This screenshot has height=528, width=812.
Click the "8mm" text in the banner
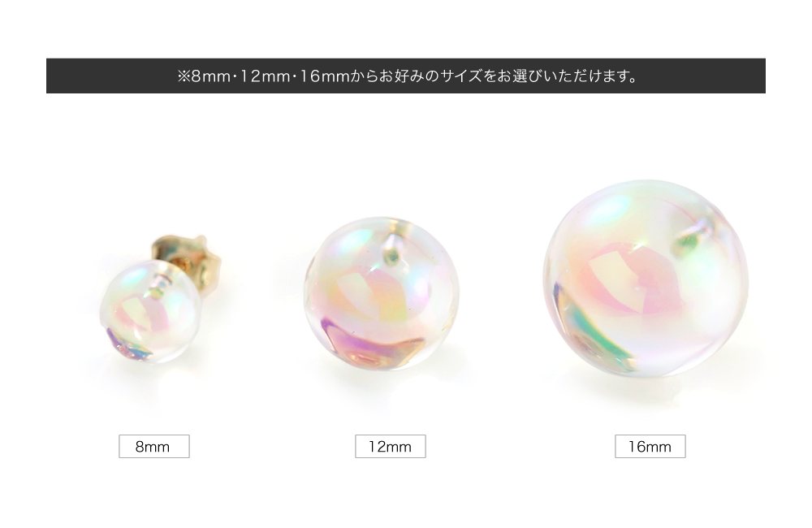(x=211, y=76)
